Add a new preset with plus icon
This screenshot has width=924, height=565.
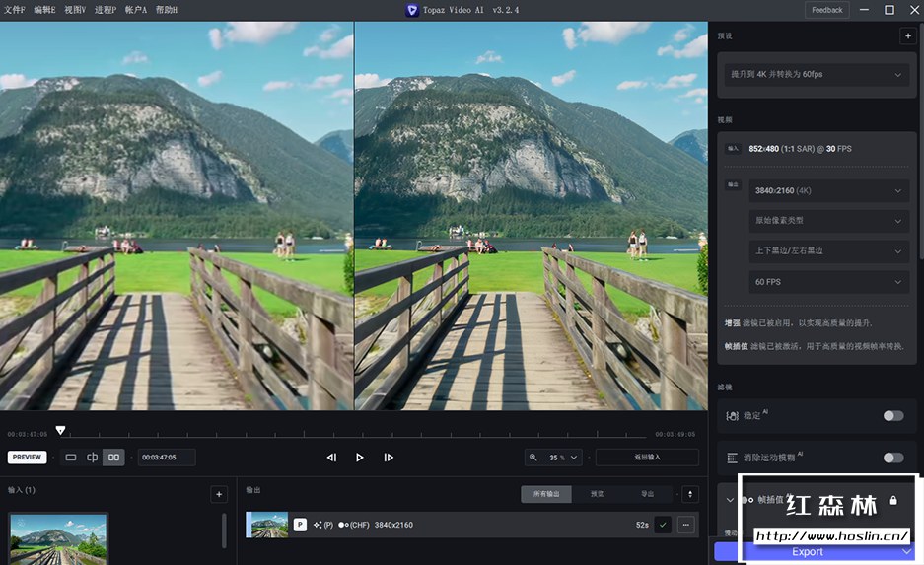click(906, 36)
